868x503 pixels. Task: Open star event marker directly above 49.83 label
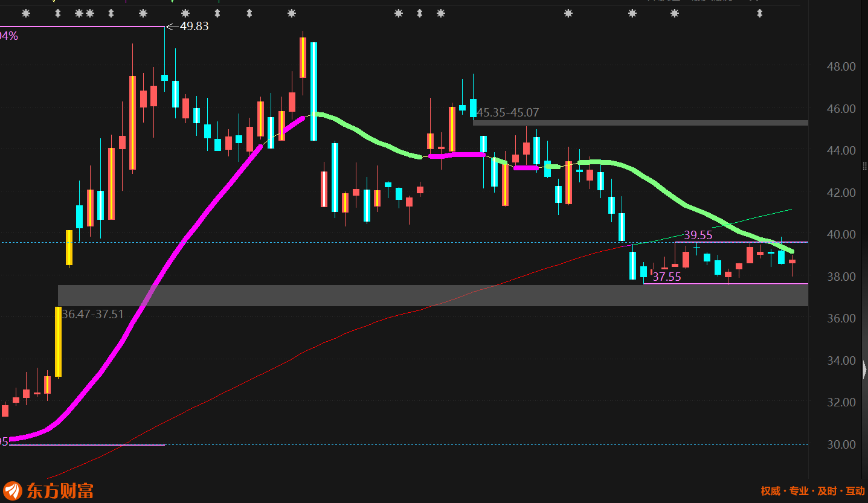[185, 13]
